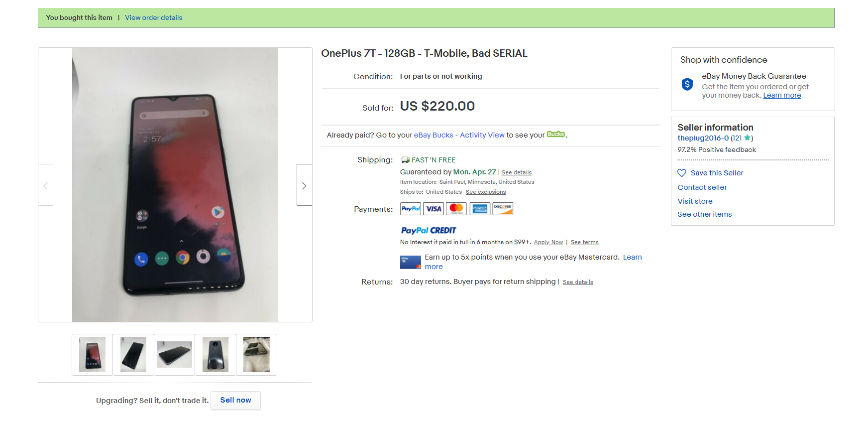Click PayPal Credit Apply Now link
Viewport: 868px width, 424px height.
pyautogui.click(x=548, y=243)
